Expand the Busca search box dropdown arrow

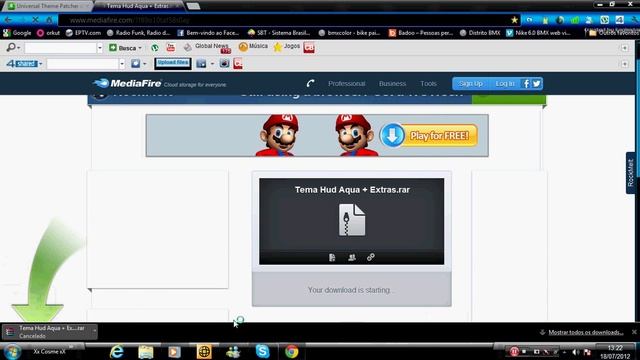tap(100, 48)
